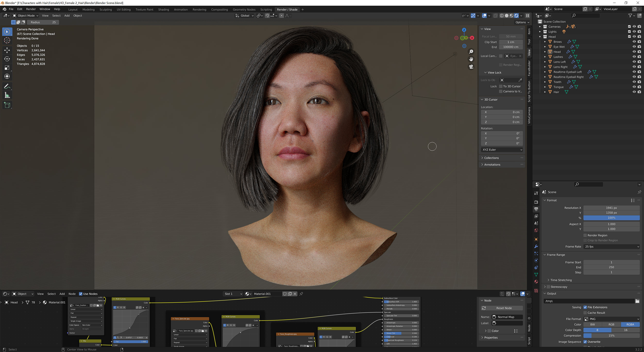
Task: Enable the snapping magnet icon
Action: 267,16
